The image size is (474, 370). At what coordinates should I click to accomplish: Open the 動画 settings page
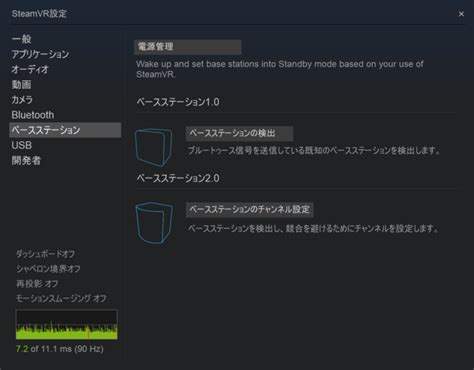[x=21, y=85]
